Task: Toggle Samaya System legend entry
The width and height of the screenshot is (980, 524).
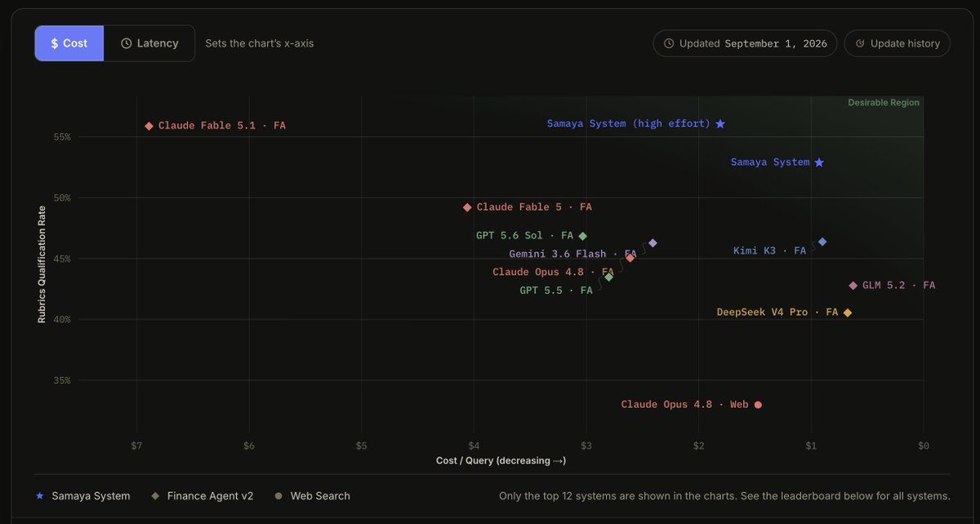Action: 82,495
